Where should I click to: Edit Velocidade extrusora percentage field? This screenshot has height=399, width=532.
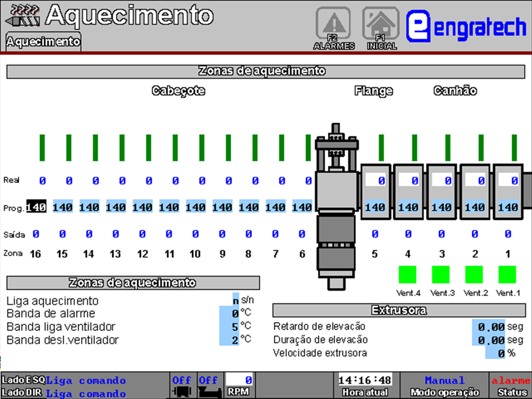click(x=495, y=353)
